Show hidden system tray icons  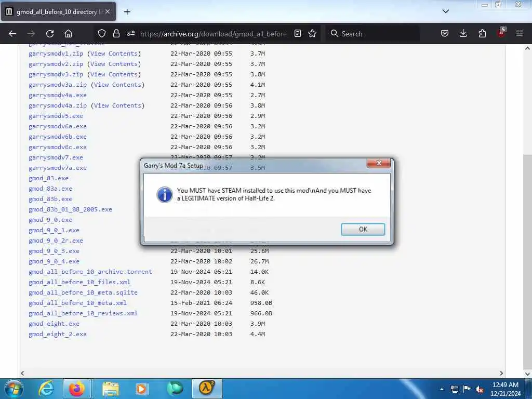442,390
